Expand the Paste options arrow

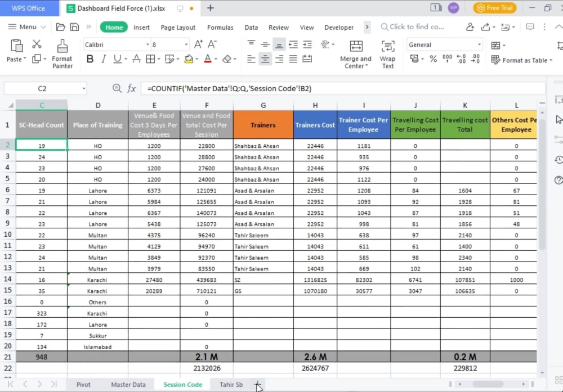click(25, 59)
